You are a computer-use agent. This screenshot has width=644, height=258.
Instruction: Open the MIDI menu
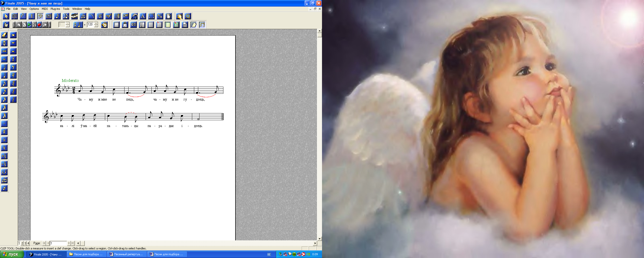45,9
